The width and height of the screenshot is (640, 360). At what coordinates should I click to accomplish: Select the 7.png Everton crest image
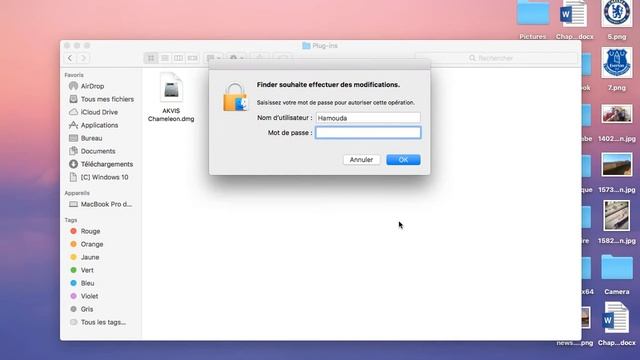pos(617,62)
